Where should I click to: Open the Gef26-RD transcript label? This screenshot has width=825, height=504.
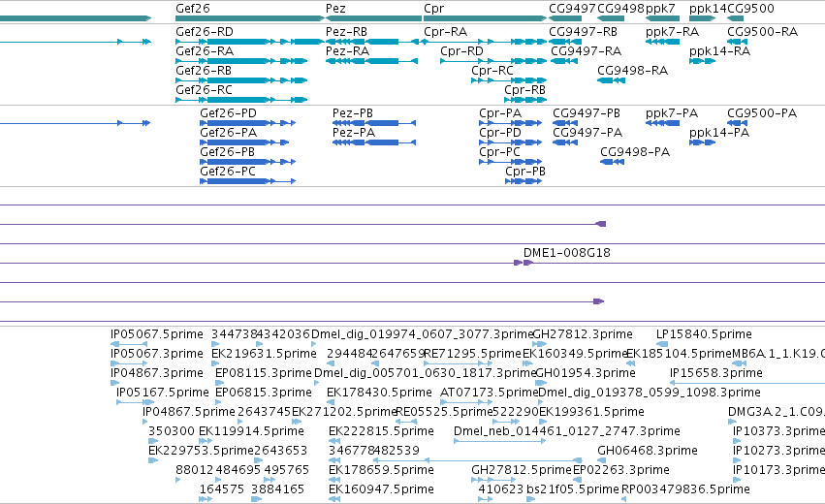[x=205, y=32]
